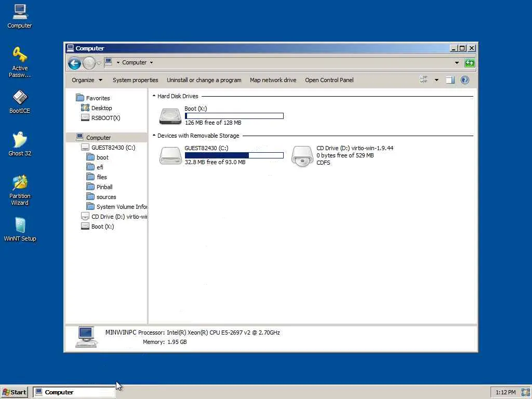Click the green Refresh button

pos(470,63)
